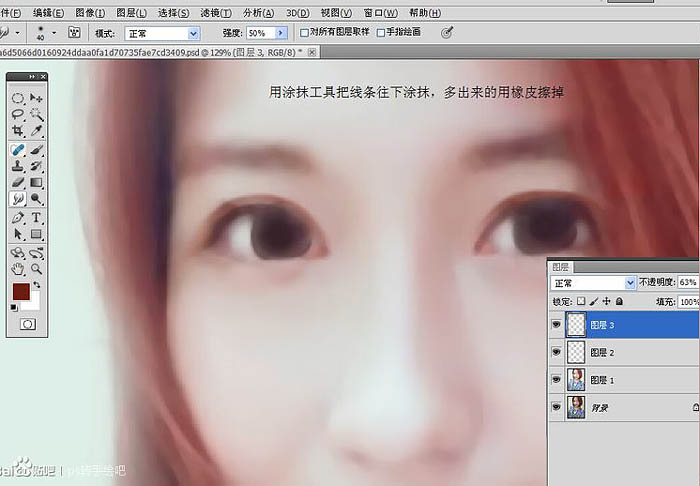Click the 强度 50% field
Image resolution: width=700 pixels, height=486 pixels.
point(261,33)
